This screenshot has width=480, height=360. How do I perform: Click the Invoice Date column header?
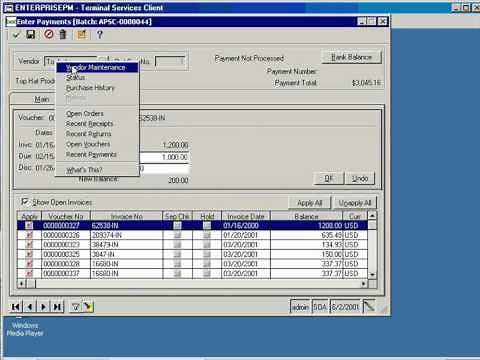click(x=246, y=216)
